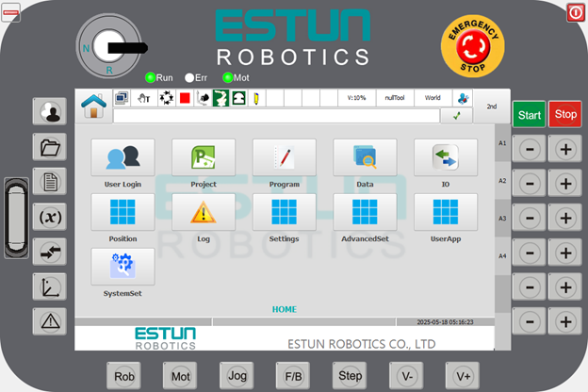The height and width of the screenshot is (392, 588).
Task: Click the user hard key on left panel
Action: click(50, 111)
